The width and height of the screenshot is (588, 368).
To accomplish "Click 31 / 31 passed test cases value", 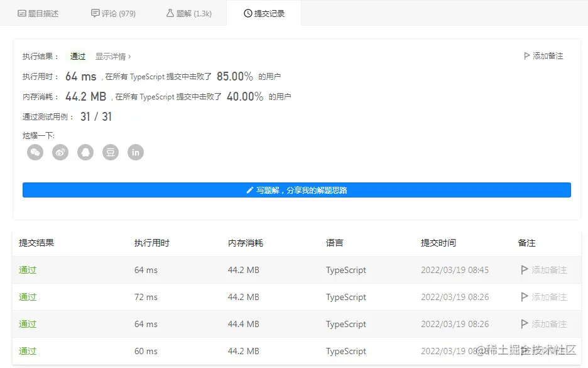I will pyautogui.click(x=96, y=116).
